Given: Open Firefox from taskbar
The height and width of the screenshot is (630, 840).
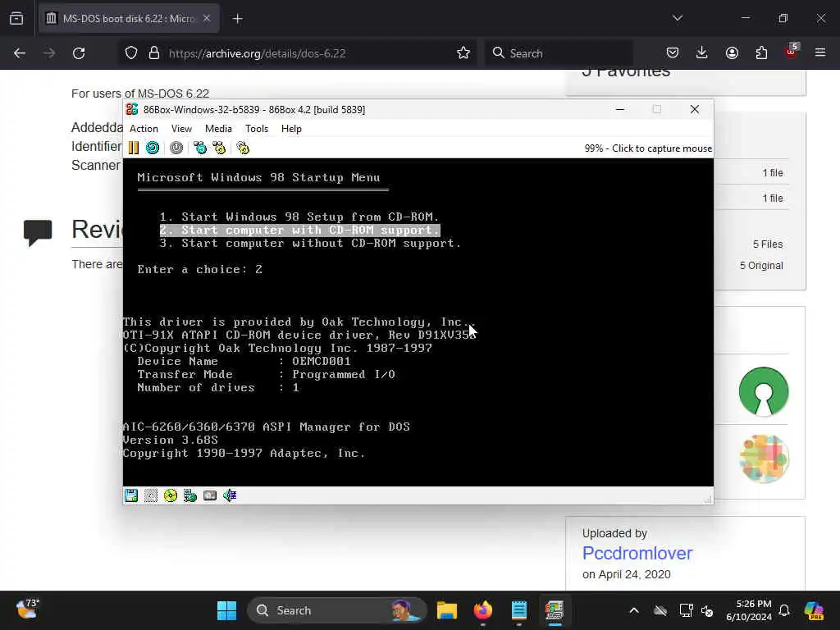Looking at the screenshot, I should point(482,610).
